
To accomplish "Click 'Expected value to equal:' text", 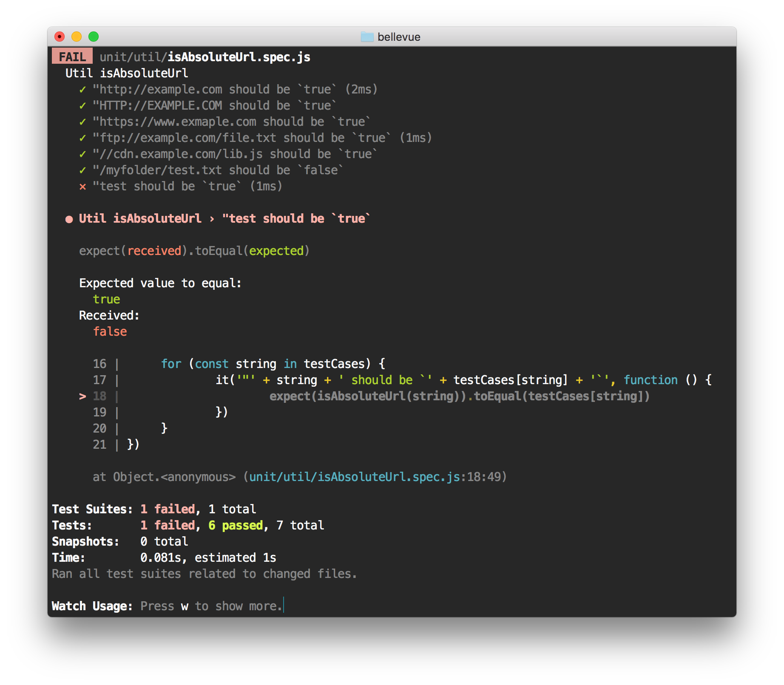I will tap(160, 283).
